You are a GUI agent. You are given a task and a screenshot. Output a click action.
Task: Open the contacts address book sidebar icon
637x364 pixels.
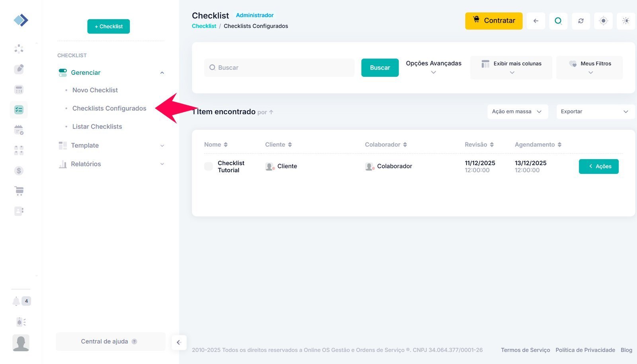(19, 211)
